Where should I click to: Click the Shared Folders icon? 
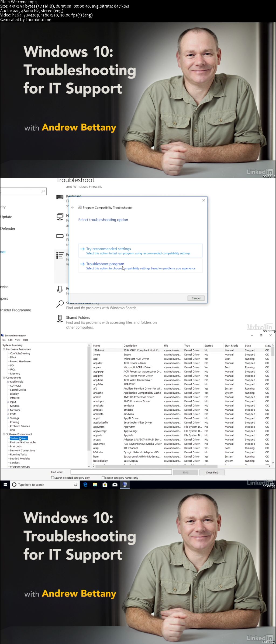click(60, 319)
